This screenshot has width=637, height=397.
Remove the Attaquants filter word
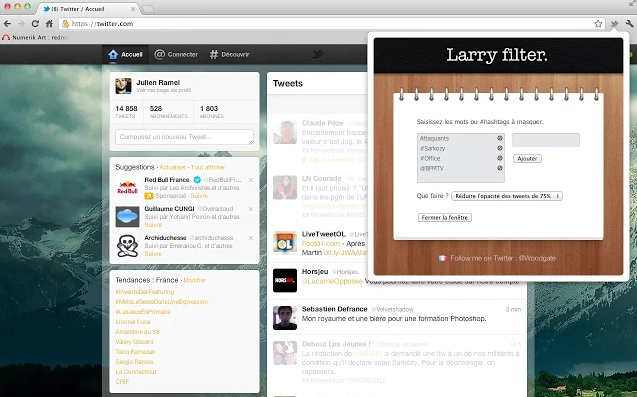click(500, 138)
